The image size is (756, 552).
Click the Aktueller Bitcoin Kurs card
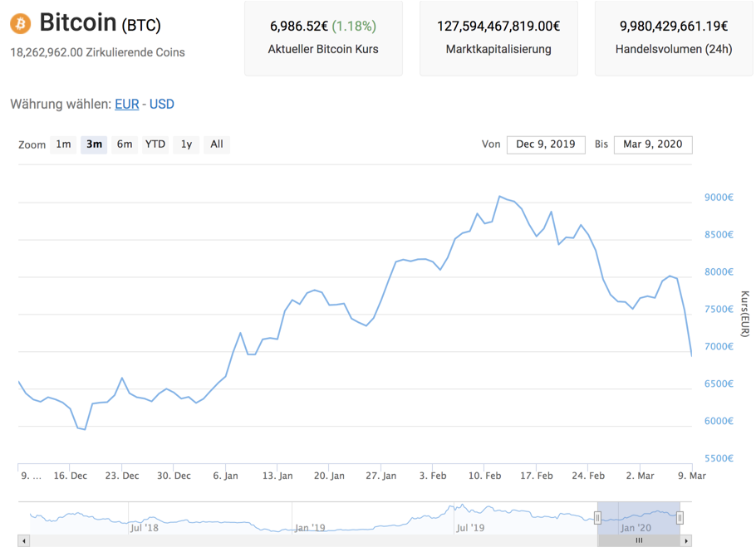tap(323, 38)
